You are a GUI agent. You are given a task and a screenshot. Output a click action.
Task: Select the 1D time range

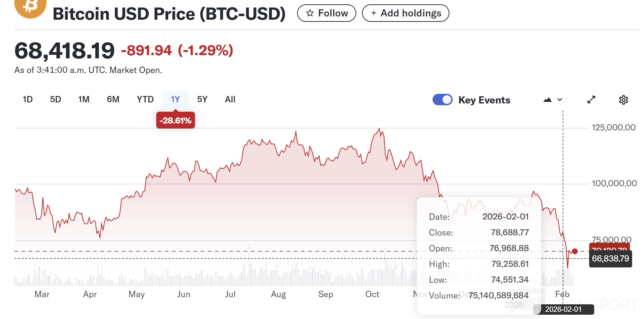click(28, 100)
